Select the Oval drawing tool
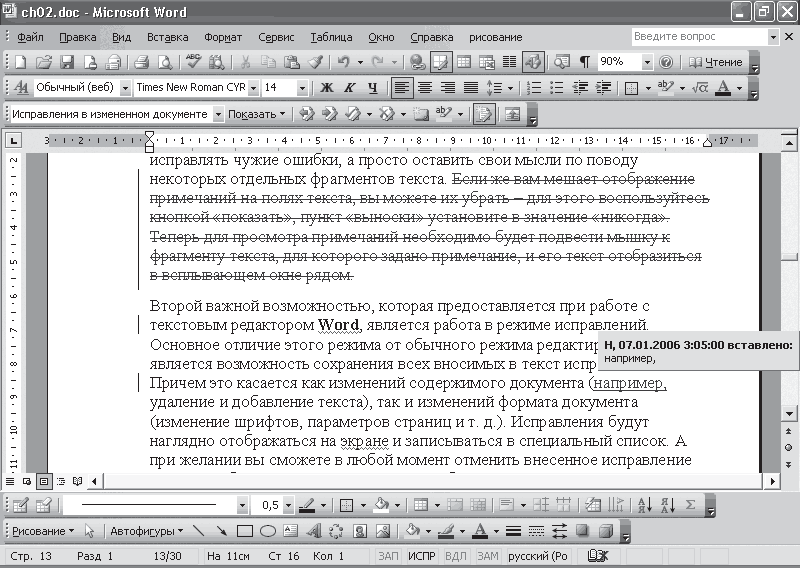 click(x=268, y=531)
